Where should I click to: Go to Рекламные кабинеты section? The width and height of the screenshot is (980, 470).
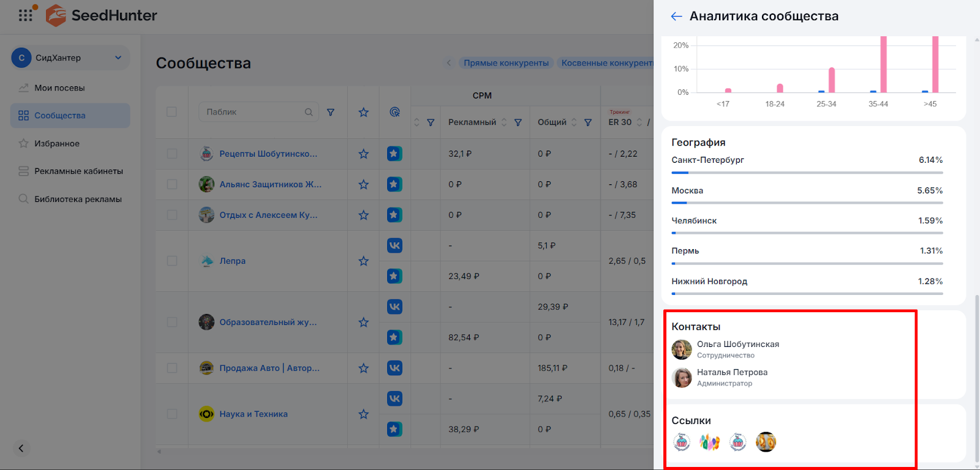[x=78, y=171]
